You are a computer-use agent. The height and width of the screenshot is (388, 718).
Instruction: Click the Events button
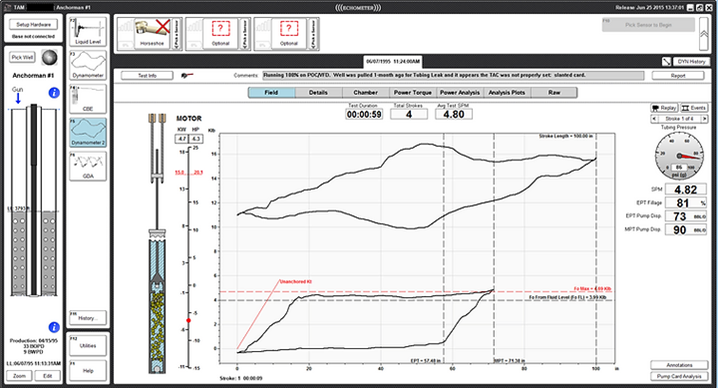[694, 108]
